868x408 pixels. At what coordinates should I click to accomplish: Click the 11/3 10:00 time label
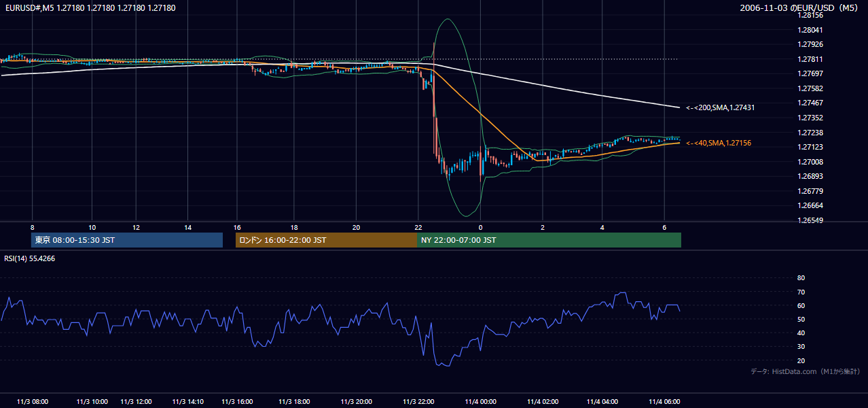92,401
